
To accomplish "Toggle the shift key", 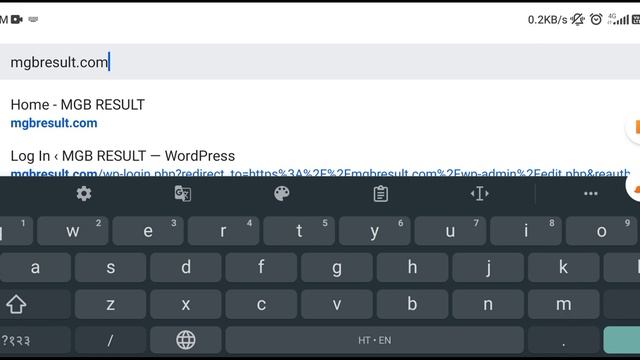I will pyautogui.click(x=16, y=304).
